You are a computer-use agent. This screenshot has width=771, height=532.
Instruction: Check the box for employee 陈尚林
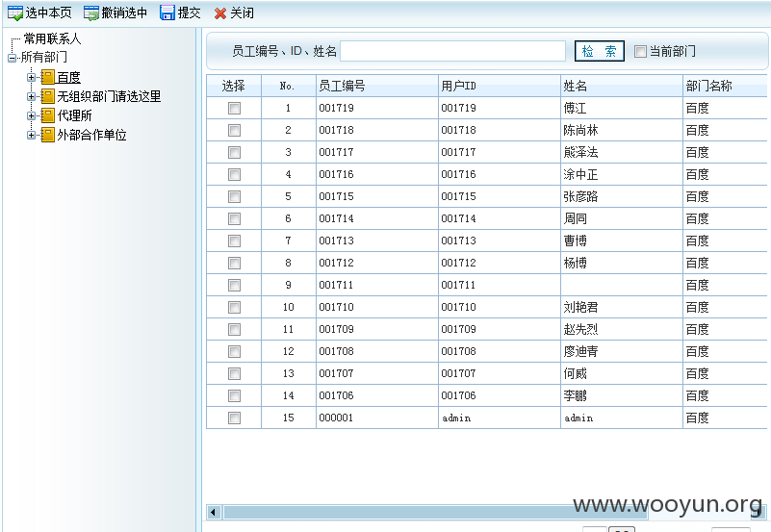tap(234, 130)
